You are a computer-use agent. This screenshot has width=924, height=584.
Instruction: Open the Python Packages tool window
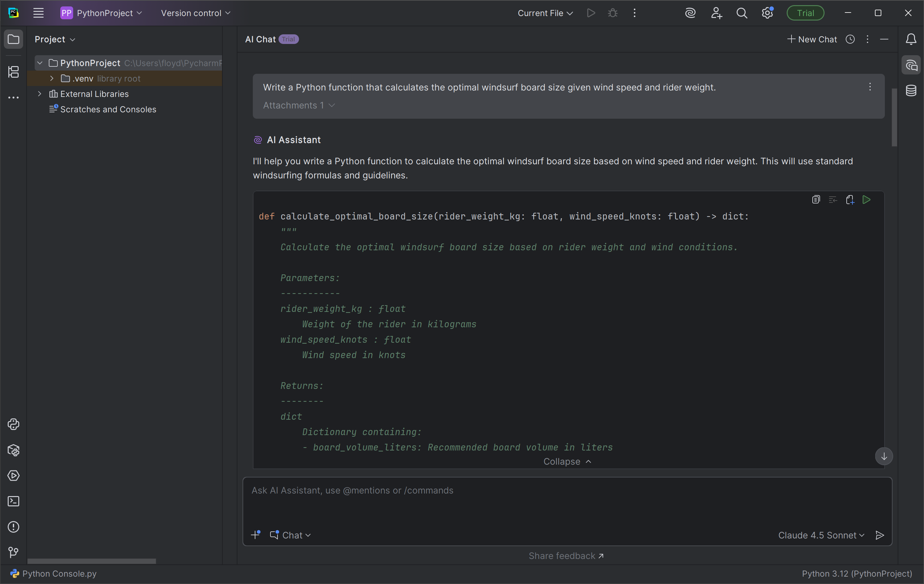click(x=13, y=450)
